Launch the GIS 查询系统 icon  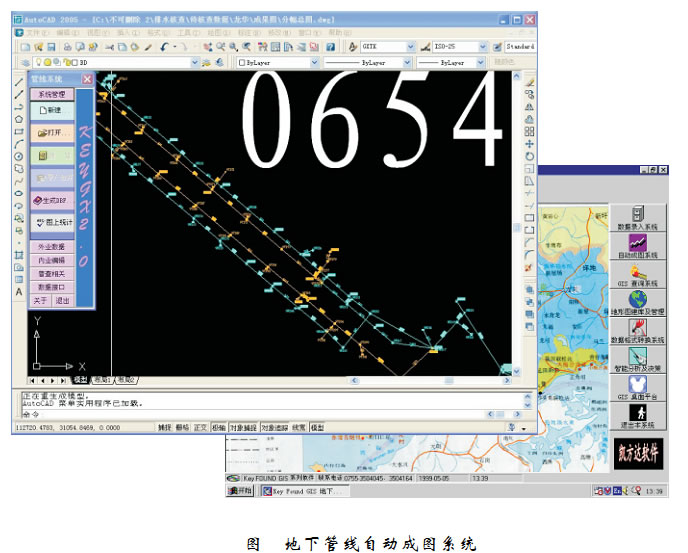[637, 271]
